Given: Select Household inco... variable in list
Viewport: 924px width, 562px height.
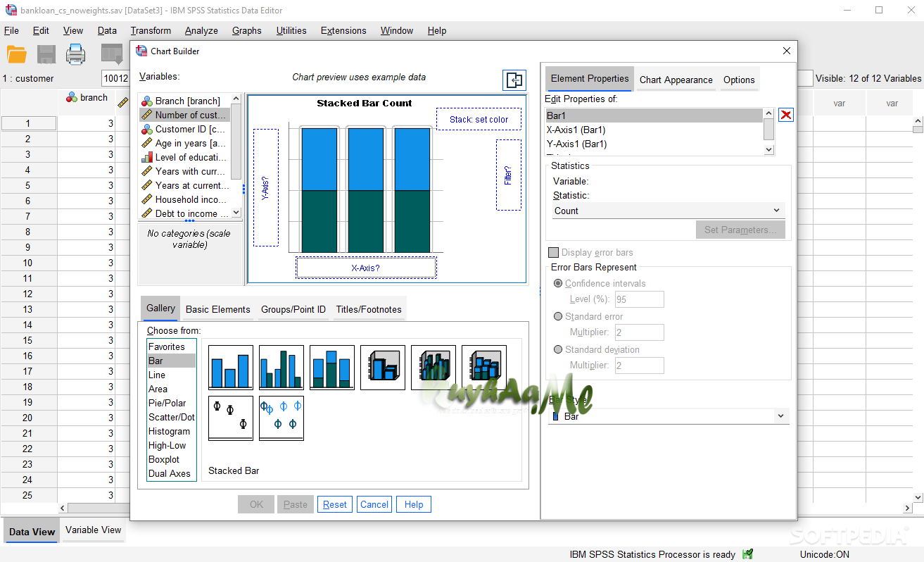Looking at the screenshot, I should (184, 199).
